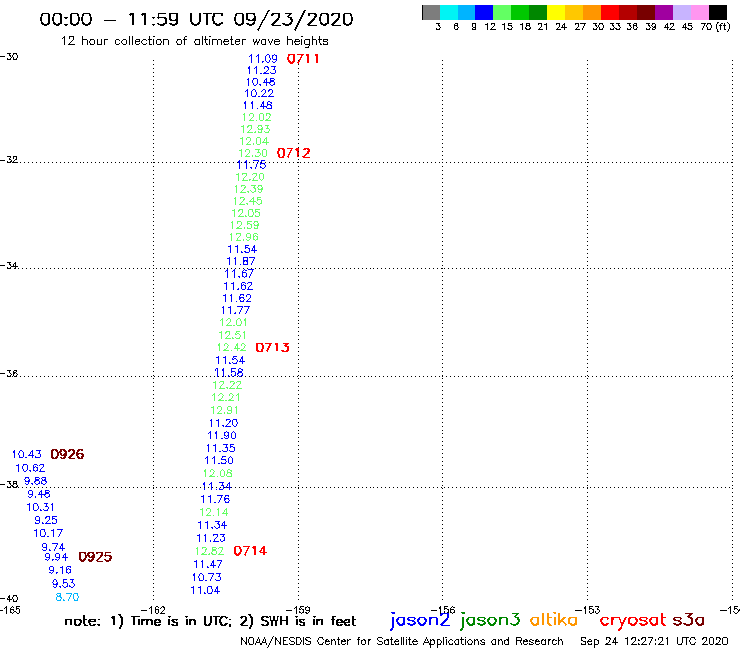Click the orange altika legend label
Image resolution: width=740 pixels, height=650 pixels.
point(554,619)
